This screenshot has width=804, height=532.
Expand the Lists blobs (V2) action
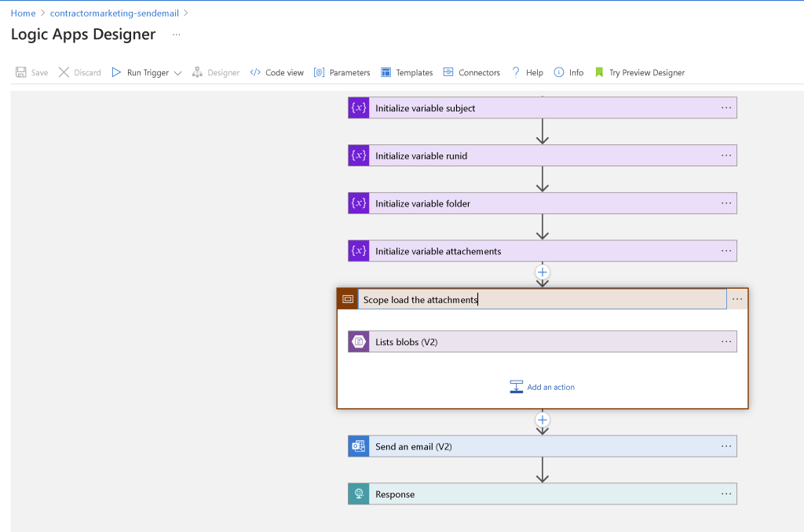[x=543, y=342]
